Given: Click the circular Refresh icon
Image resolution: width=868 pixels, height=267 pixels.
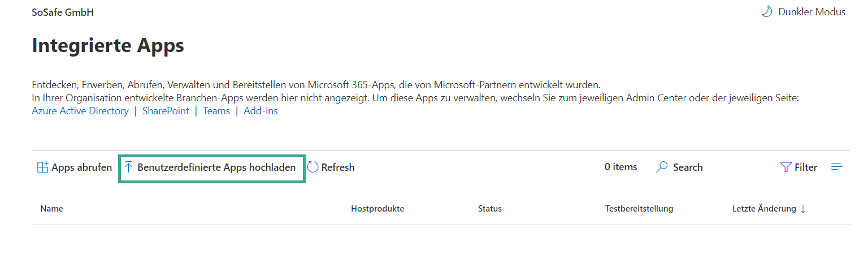Looking at the screenshot, I should click(313, 167).
